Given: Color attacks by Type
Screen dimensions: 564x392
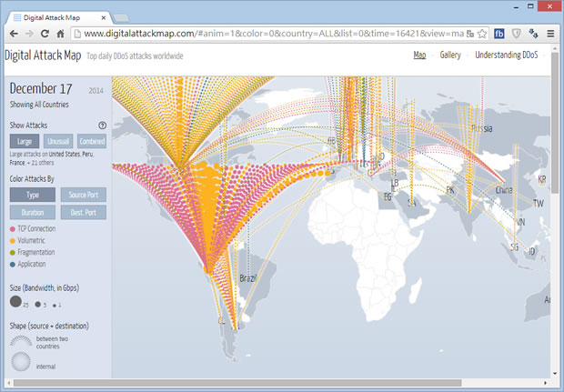Looking at the screenshot, I should pyautogui.click(x=33, y=194).
